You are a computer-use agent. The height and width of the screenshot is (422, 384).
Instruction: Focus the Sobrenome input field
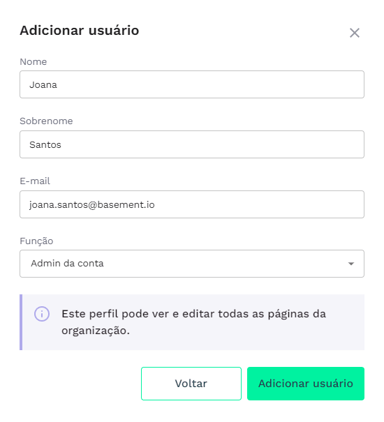tap(192, 144)
